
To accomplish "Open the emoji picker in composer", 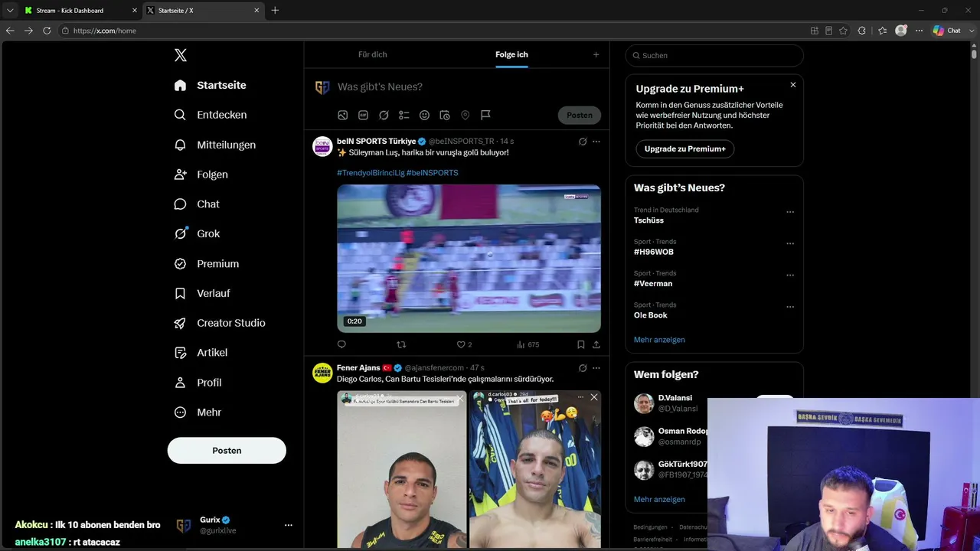I will [x=424, y=115].
